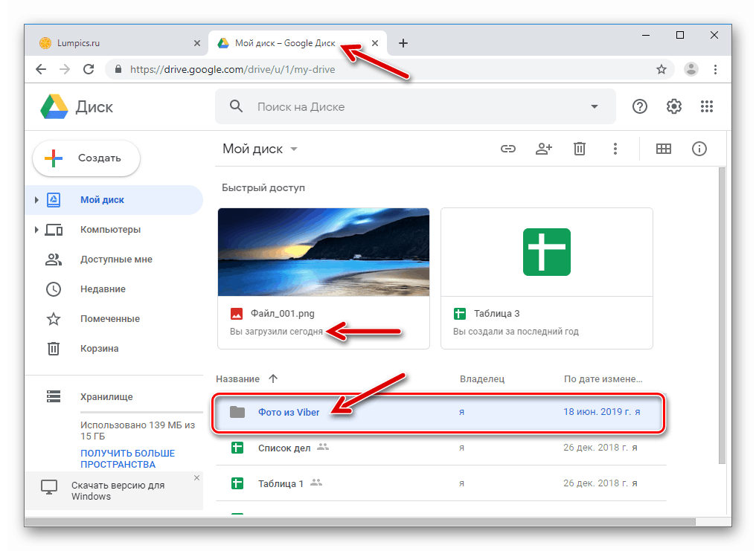
Task: Click the Создать button
Action: [86, 158]
